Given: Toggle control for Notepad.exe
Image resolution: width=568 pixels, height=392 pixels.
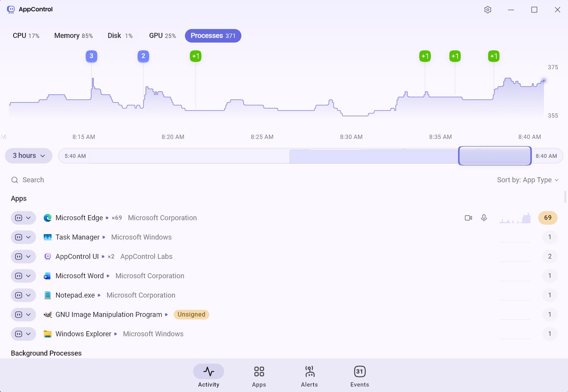Looking at the screenshot, I should [19, 295].
